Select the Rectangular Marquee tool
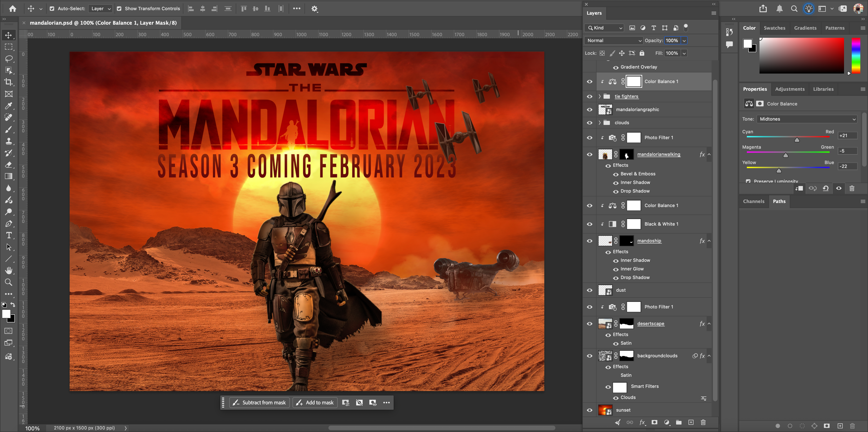Viewport: 868px width, 432px height. click(9, 47)
